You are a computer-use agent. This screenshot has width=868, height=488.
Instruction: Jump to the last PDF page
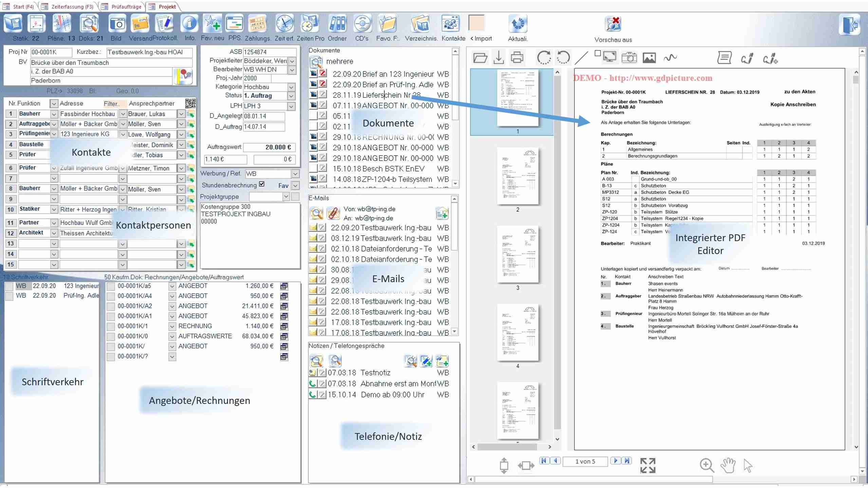[627, 461]
